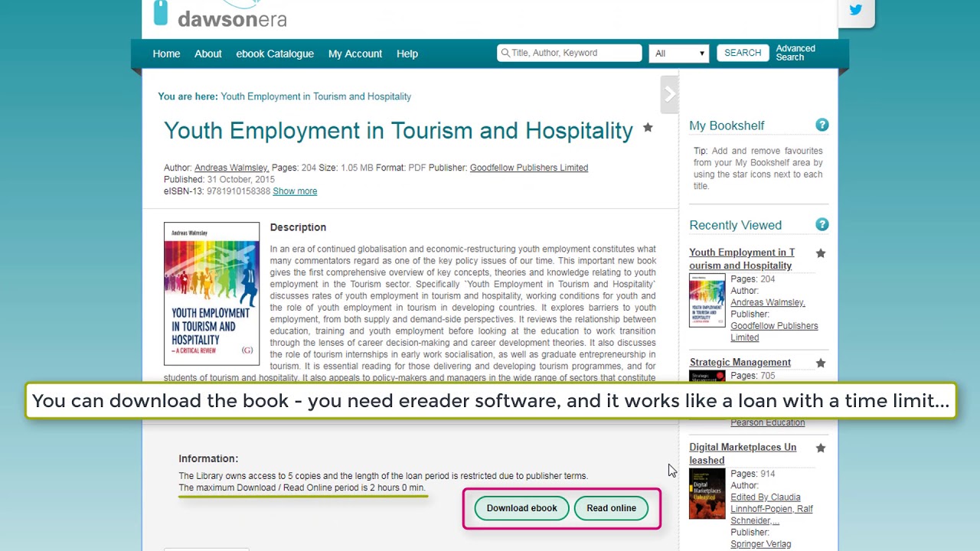
Task: Open the Help menu item
Action: 407,54
